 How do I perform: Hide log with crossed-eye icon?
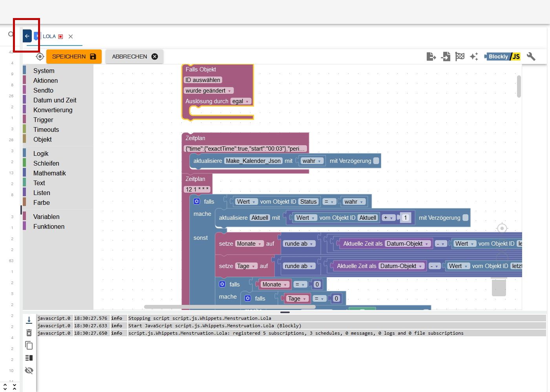click(x=29, y=370)
